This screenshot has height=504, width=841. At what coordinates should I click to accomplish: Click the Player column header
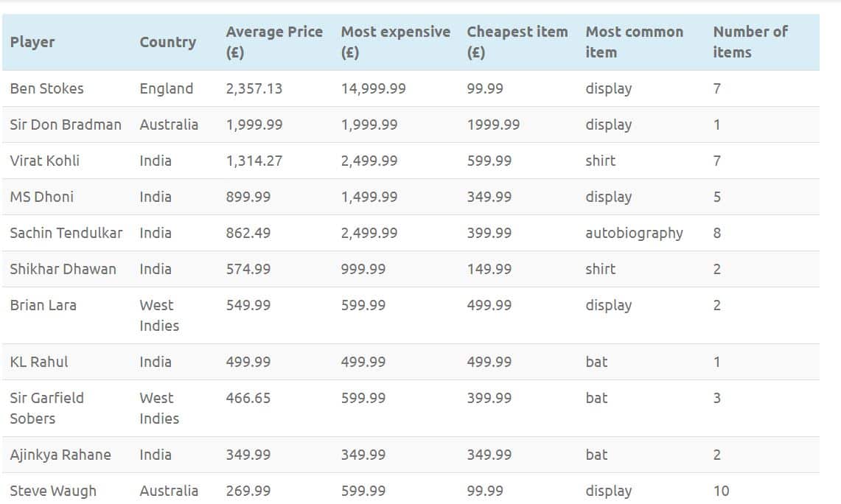(32, 42)
